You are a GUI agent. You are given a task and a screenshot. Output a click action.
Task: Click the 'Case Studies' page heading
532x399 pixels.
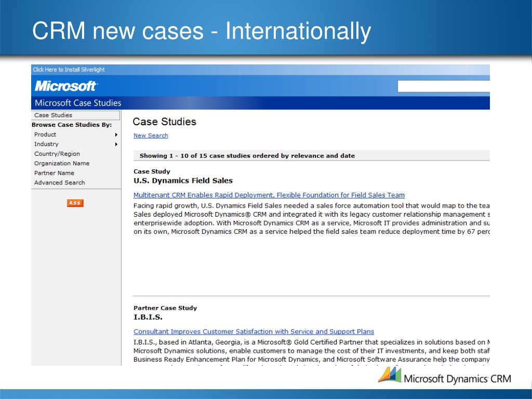165,122
